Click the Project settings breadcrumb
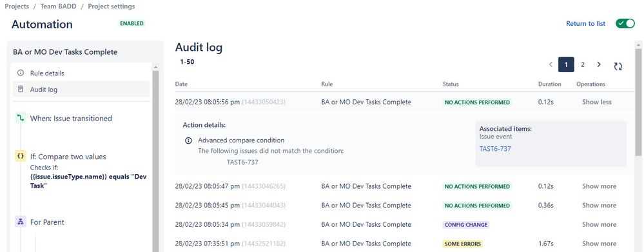The width and height of the screenshot is (644, 252). click(112, 6)
